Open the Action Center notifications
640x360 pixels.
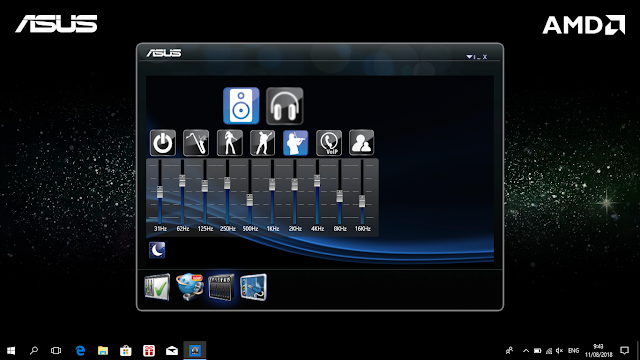coord(624,351)
